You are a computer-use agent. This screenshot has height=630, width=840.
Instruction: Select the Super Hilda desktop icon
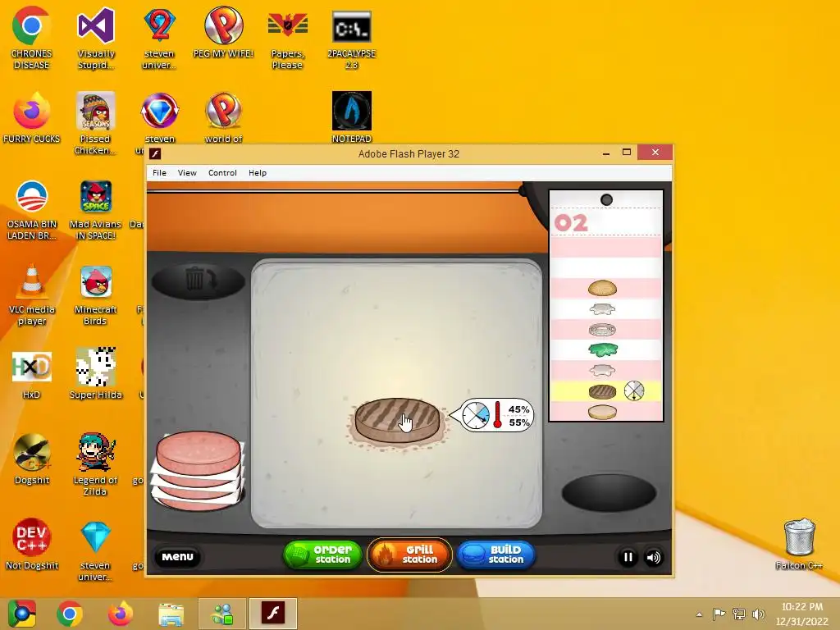[x=95, y=374]
